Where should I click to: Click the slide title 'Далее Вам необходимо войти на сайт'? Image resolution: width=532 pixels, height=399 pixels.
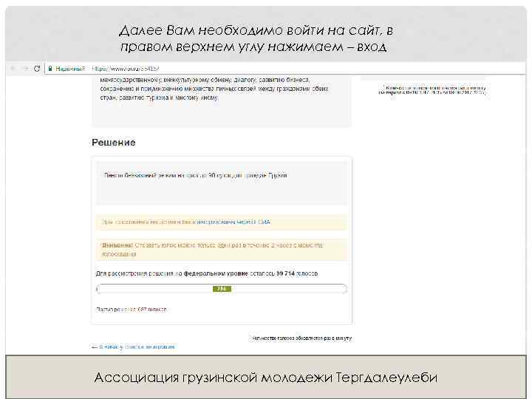tap(256, 38)
